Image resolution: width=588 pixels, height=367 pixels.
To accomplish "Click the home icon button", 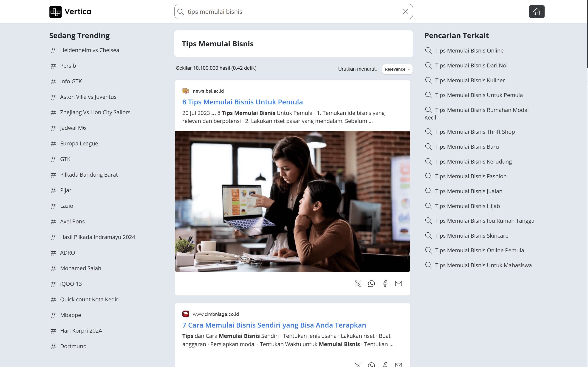I will tap(536, 12).
